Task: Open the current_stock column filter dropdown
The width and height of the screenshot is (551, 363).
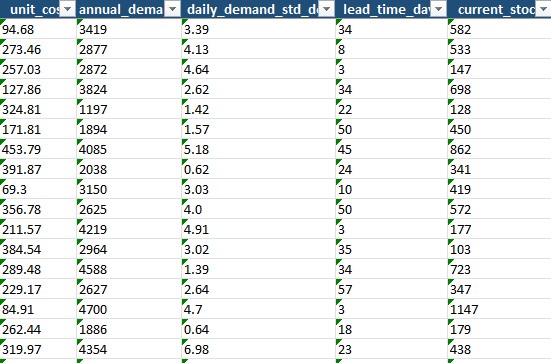Action: (543, 9)
